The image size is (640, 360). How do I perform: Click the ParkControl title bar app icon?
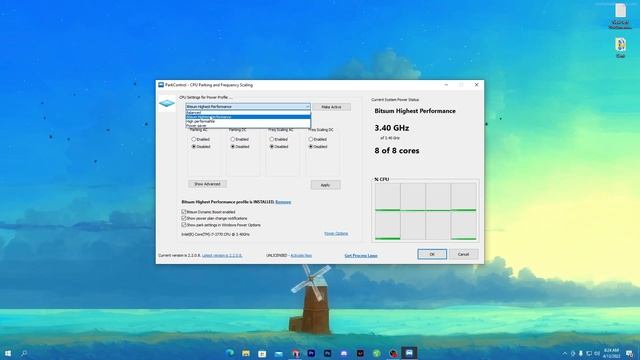point(161,85)
